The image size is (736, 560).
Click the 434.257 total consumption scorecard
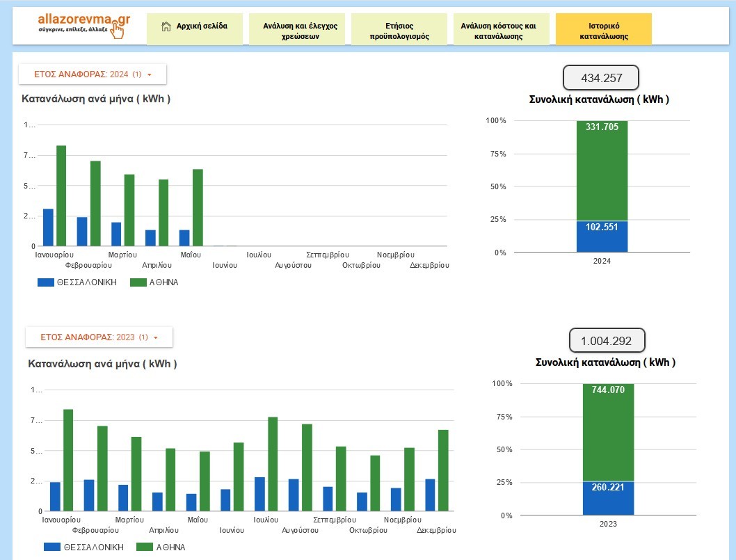point(600,78)
